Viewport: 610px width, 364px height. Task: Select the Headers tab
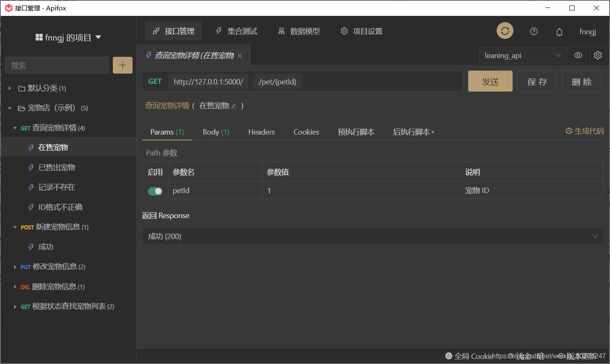[261, 132]
